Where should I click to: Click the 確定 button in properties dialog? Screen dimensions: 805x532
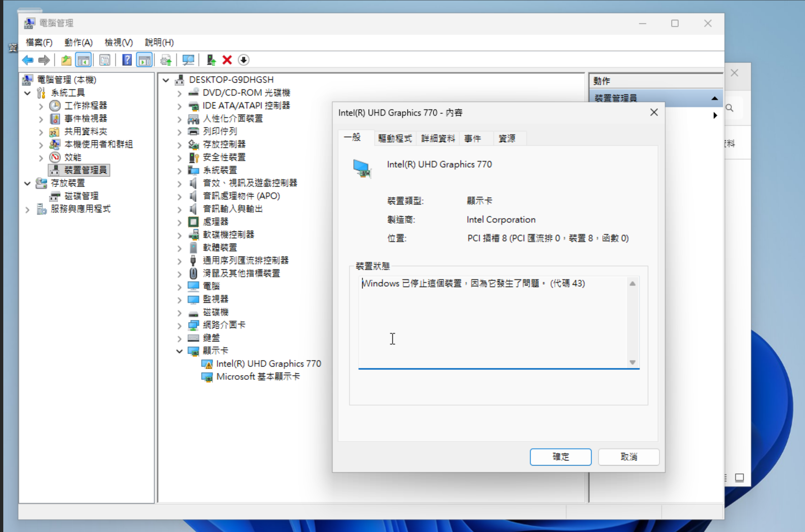coord(560,457)
